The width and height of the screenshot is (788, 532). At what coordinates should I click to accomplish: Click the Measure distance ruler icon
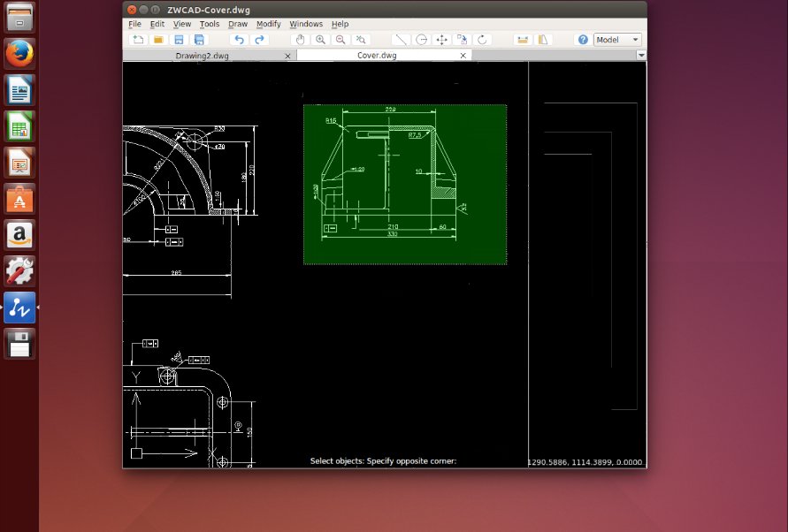pyautogui.click(x=523, y=40)
